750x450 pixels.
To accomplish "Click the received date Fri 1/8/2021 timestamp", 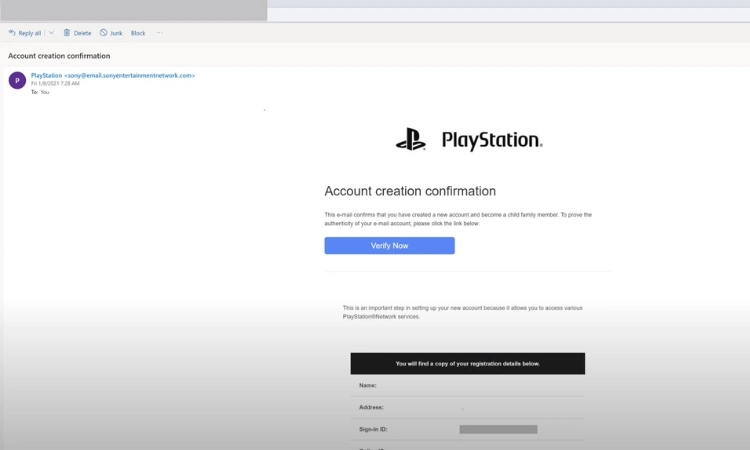I will point(53,83).
